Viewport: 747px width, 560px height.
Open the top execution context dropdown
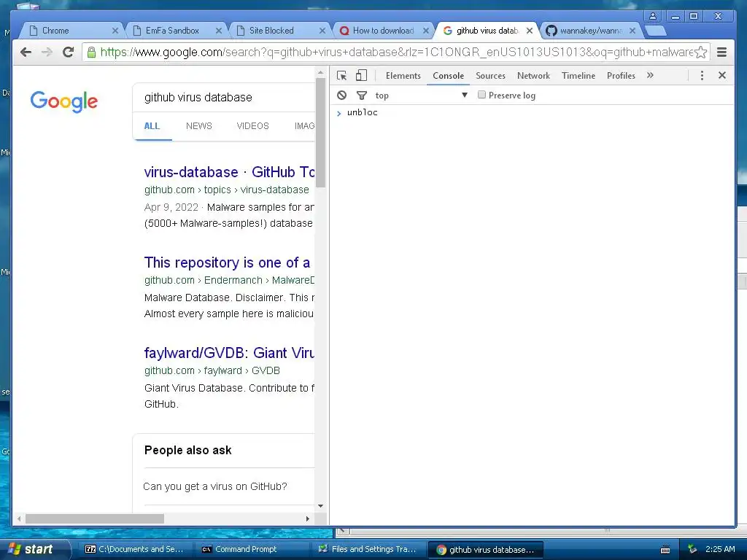tap(422, 96)
